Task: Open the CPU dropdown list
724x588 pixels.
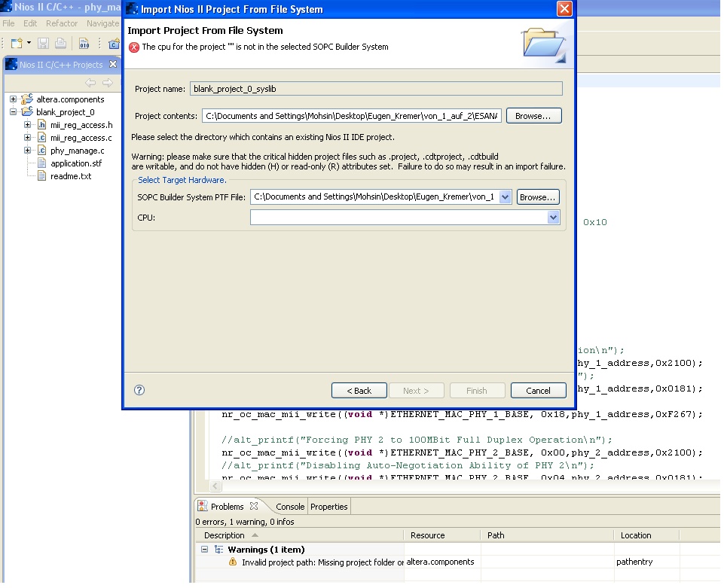Action: pos(553,218)
